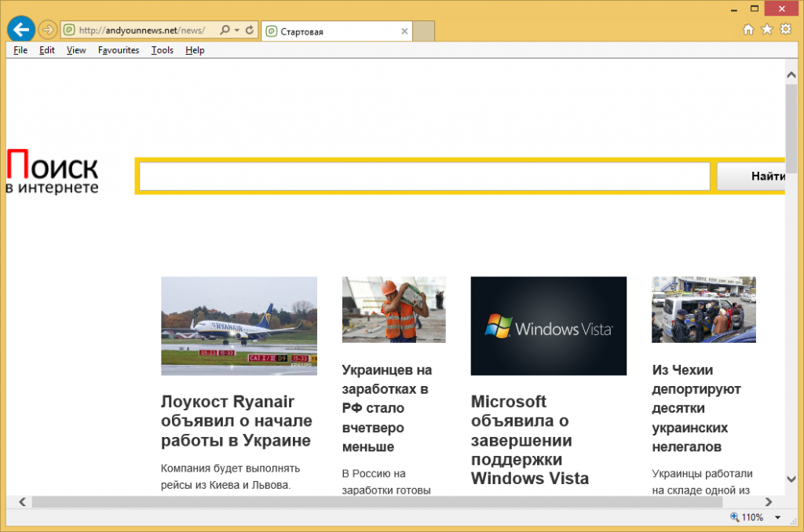
Task: Click the web search input field
Action: 424,177
